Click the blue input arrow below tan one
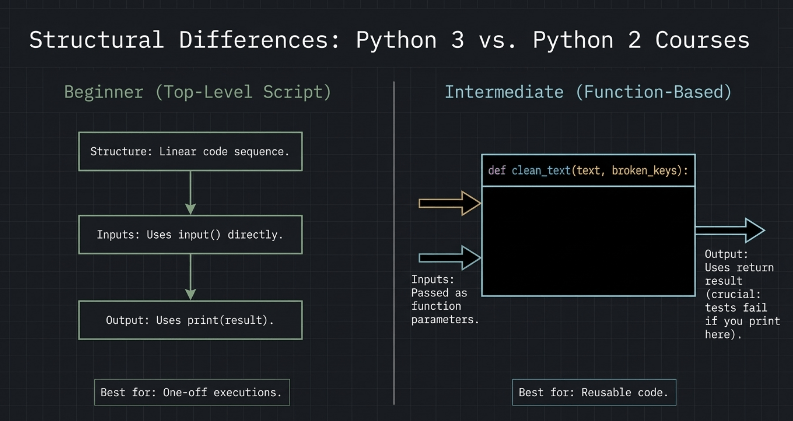793x421 pixels. coord(449,258)
